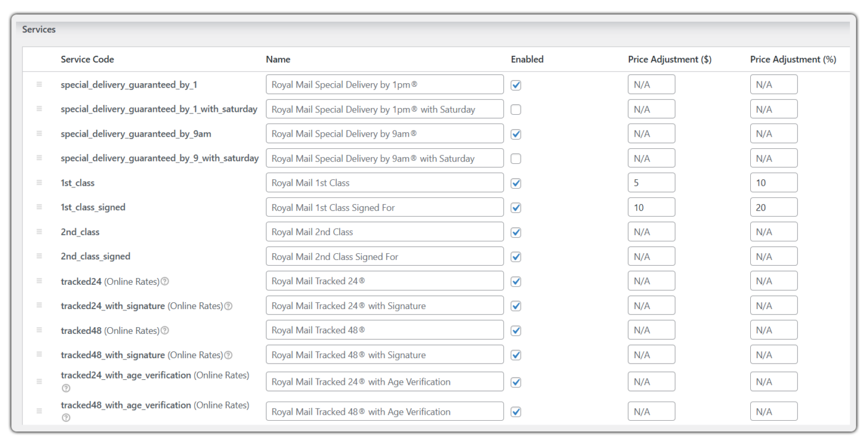Viewport: 868px width, 445px height.
Task: Click 1st_class percent adjustment field showing 10
Action: pyautogui.click(x=774, y=182)
